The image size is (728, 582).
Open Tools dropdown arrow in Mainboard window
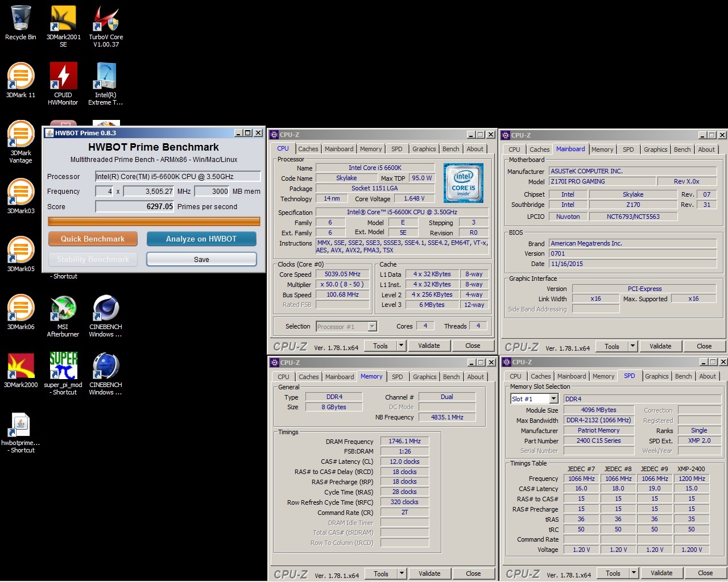pos(632,346)
